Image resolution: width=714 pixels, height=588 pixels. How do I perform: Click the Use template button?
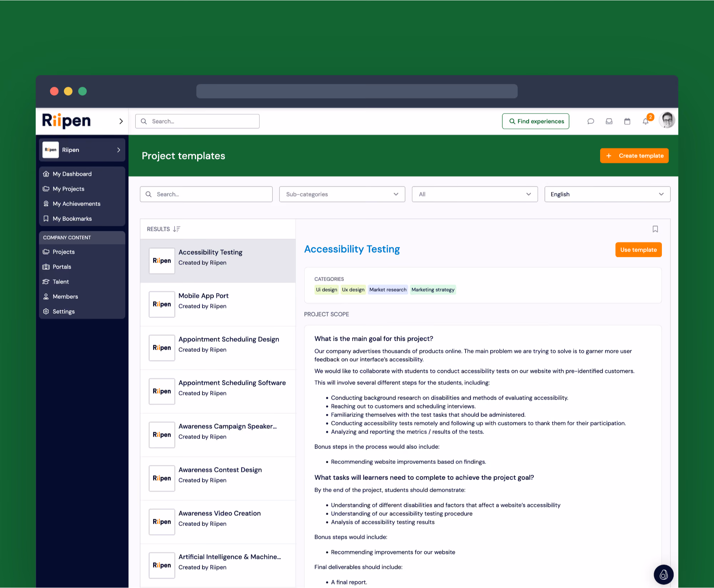[638, 250]
